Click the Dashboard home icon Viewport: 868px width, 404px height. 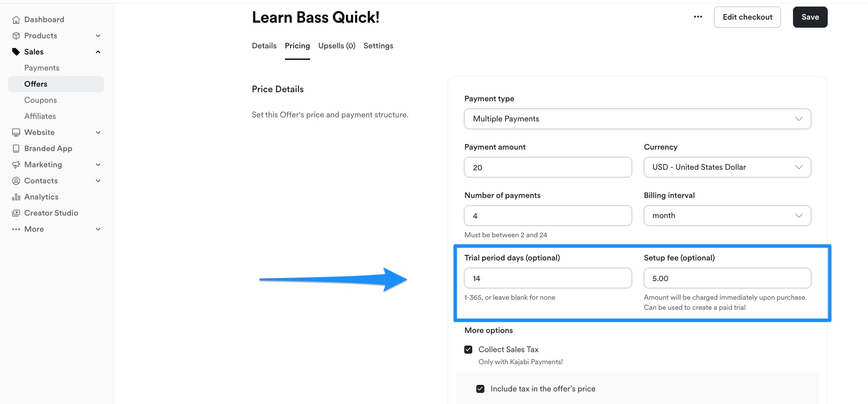click(x=16, y=20)
